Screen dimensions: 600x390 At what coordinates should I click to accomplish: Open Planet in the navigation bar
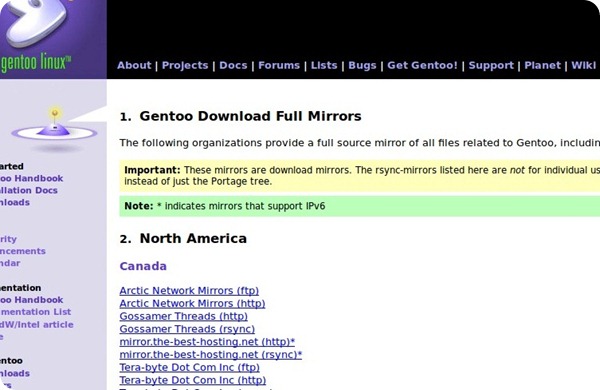point(543,65)
